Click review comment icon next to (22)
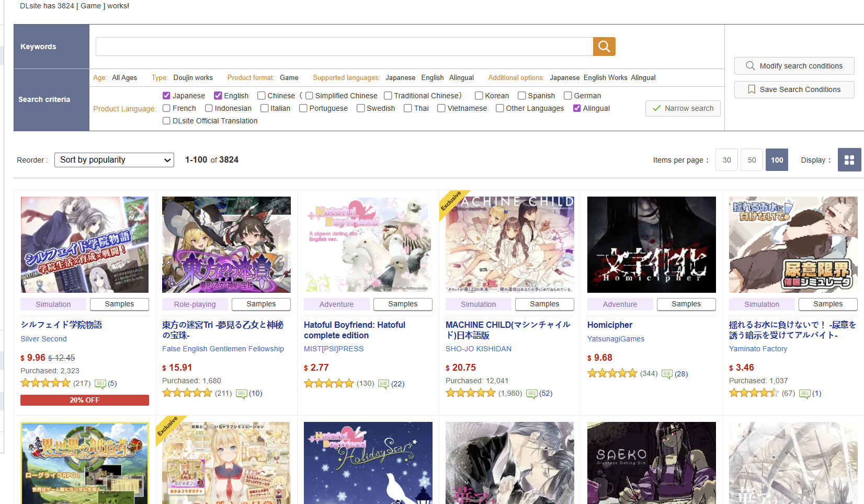This screenshot has width=864, height=504. point(384,384)
